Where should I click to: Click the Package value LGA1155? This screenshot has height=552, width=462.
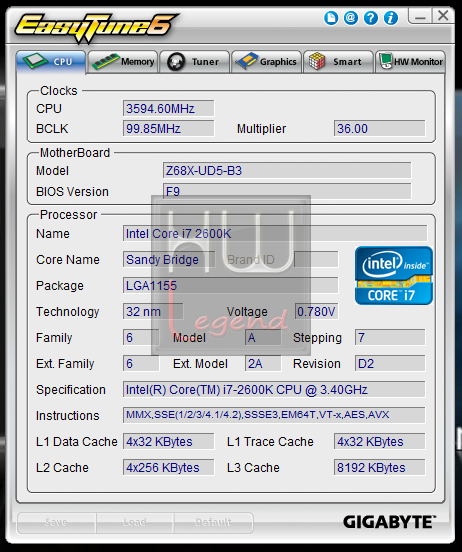[x=231, y=286]
